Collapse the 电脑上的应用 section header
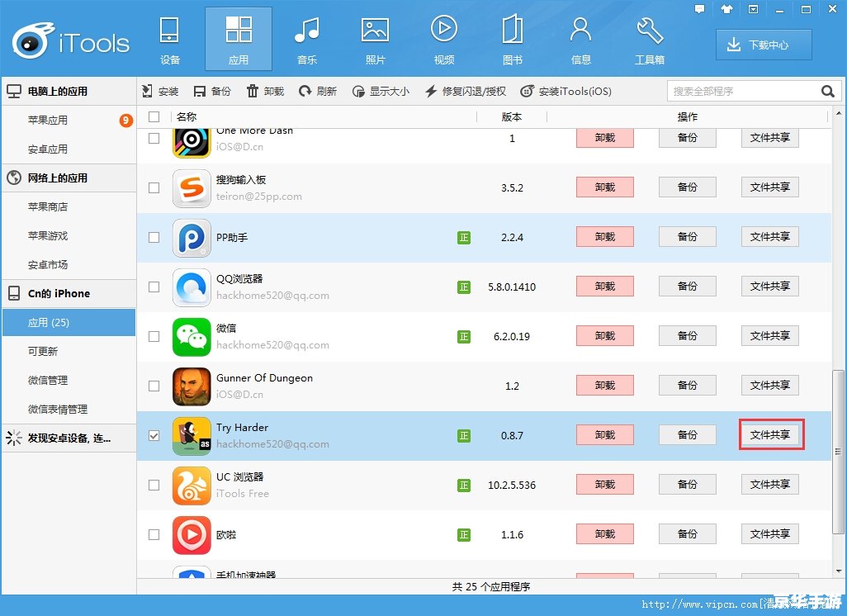 click(x=69, y=92)
